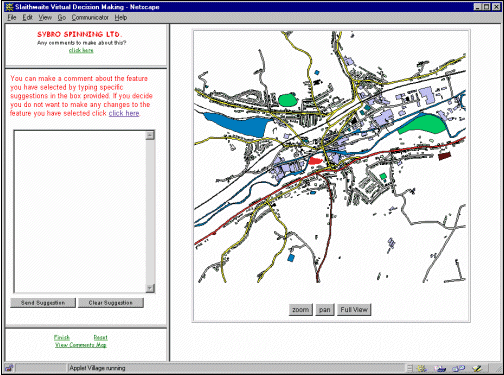
Task: Maximize the Netscape window
Action: click(487, 7)
